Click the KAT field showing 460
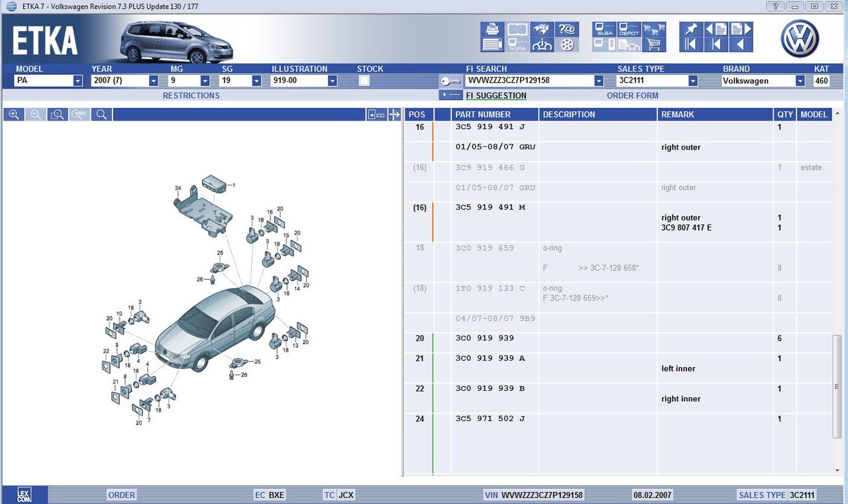 (821, 81)
